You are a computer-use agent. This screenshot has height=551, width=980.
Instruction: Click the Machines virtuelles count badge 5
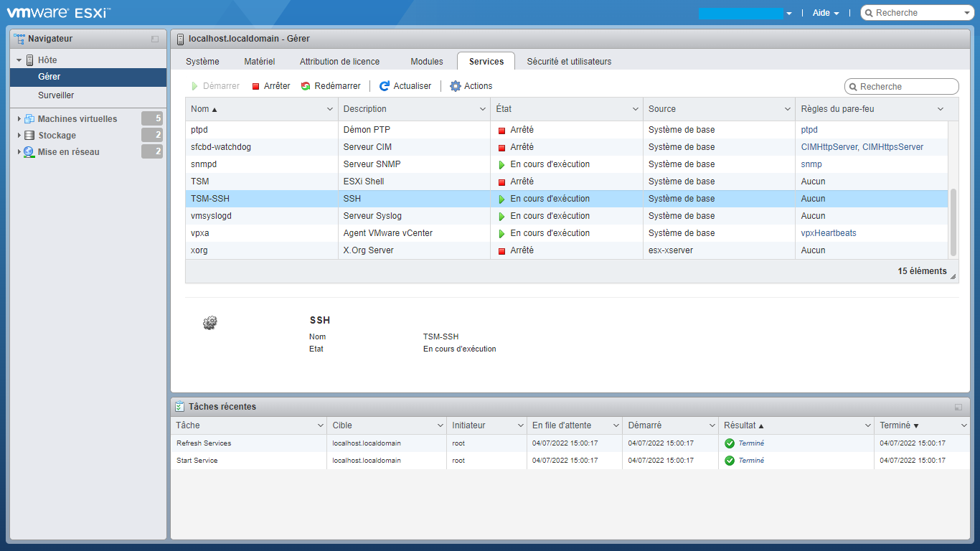point(152,119)
